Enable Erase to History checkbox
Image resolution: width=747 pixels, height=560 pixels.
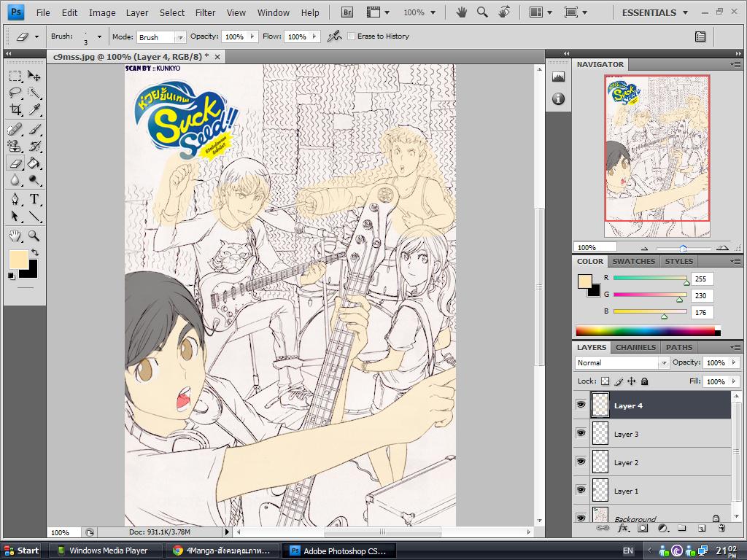pyautogui.click(x=352, y=36)
